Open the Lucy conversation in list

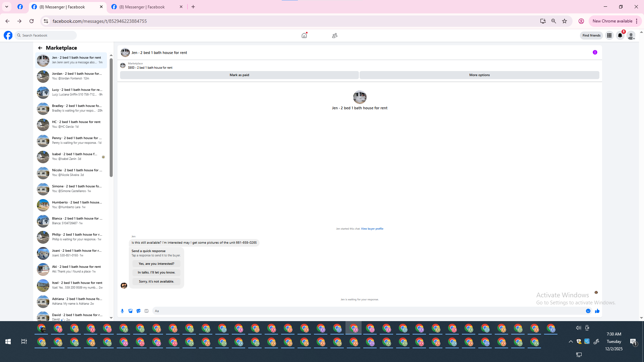[71, 92]
